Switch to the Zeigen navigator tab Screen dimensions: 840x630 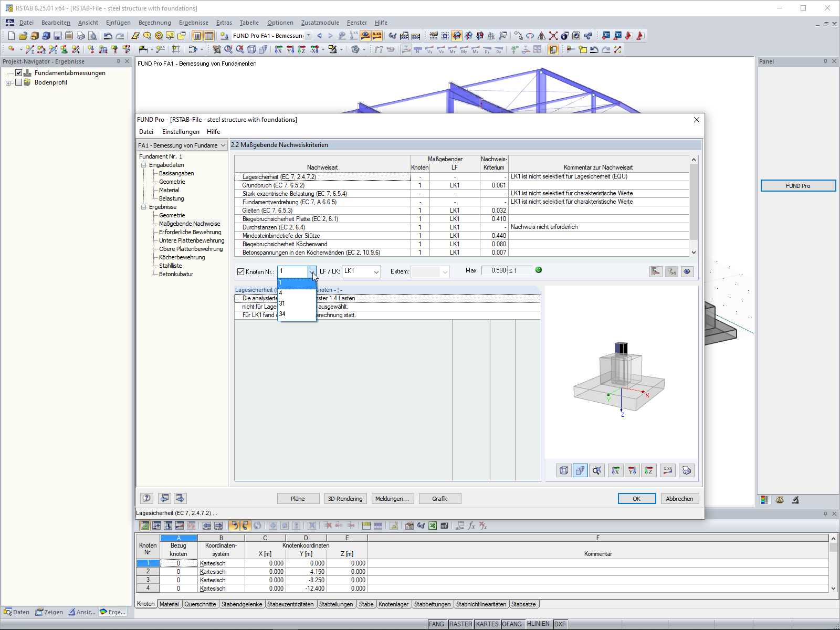pyautogui.click(x=49, y=612)
